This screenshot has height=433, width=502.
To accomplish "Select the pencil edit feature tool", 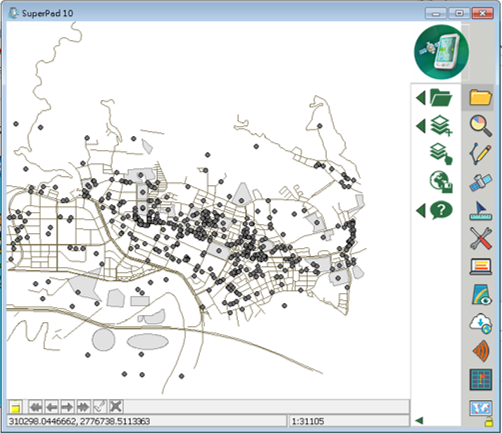I will click(x=480, y=154).
